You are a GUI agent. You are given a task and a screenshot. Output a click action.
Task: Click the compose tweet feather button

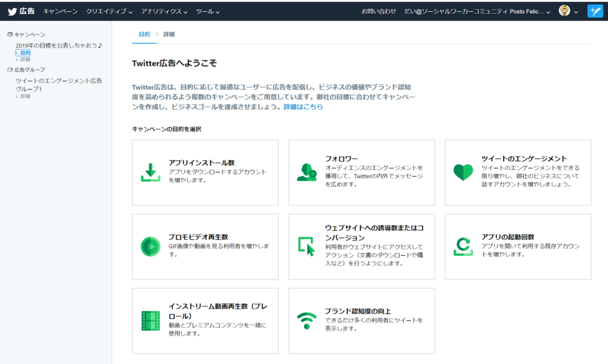(595, 11)
